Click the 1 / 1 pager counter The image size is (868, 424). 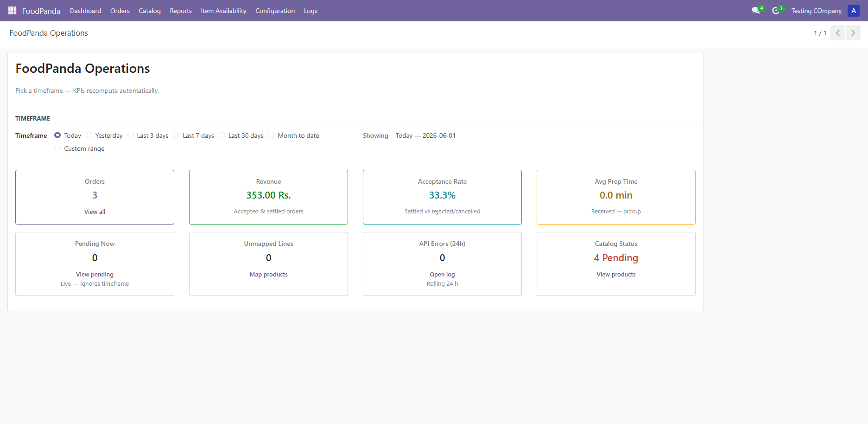(820, 33)
